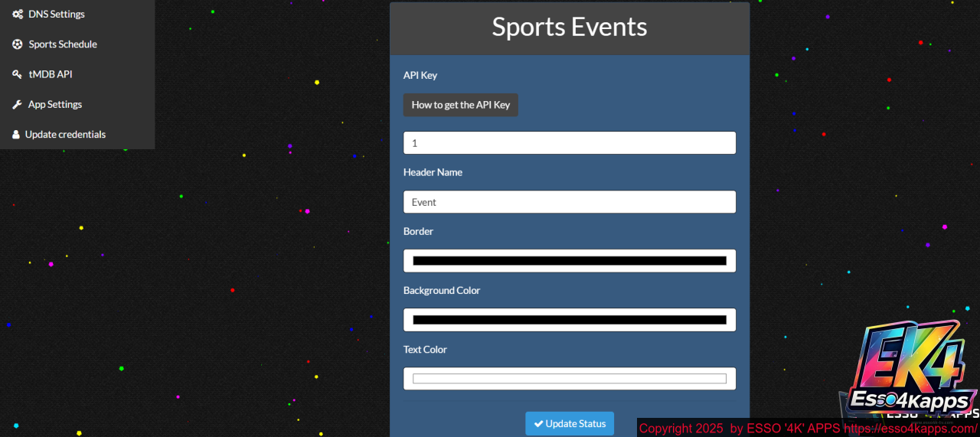980x437 pixels.
Task: Focus the API Key input field
Action: (569, 143)
